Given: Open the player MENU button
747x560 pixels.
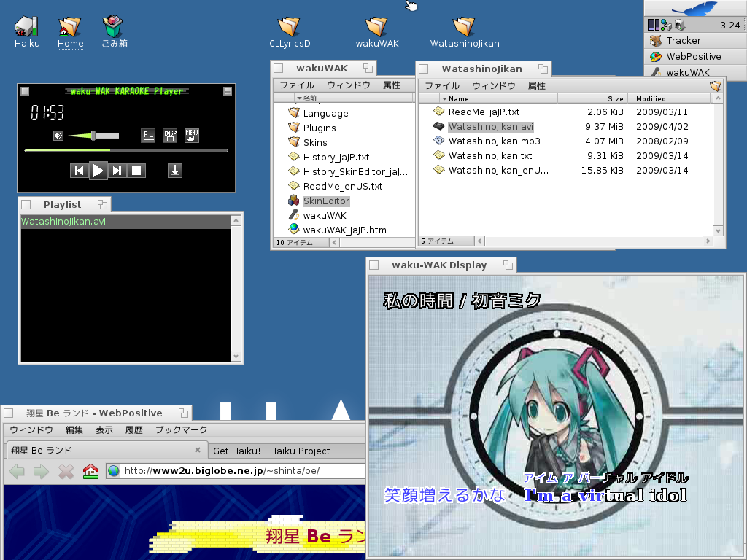Looking at the screenshot, I should pos(192,136).
